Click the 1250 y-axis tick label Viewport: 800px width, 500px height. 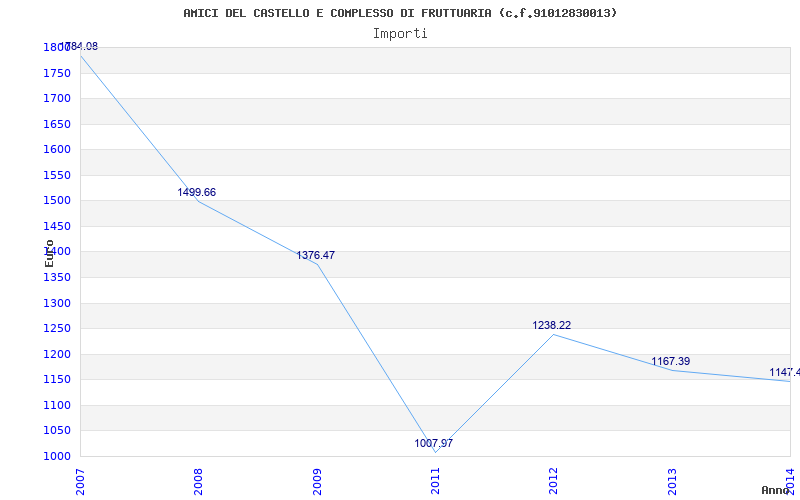pos(57,329)
